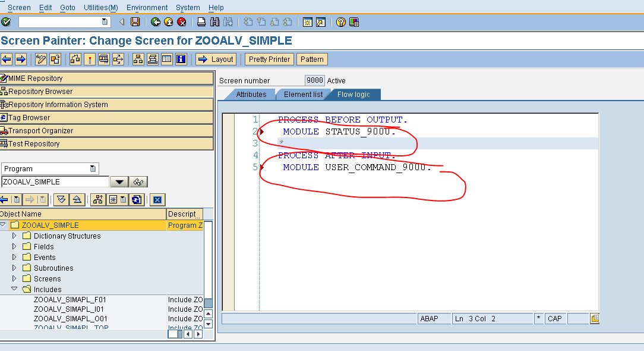Click the Pretty Printer button
644x351 pixels.
tap(269, 59)
